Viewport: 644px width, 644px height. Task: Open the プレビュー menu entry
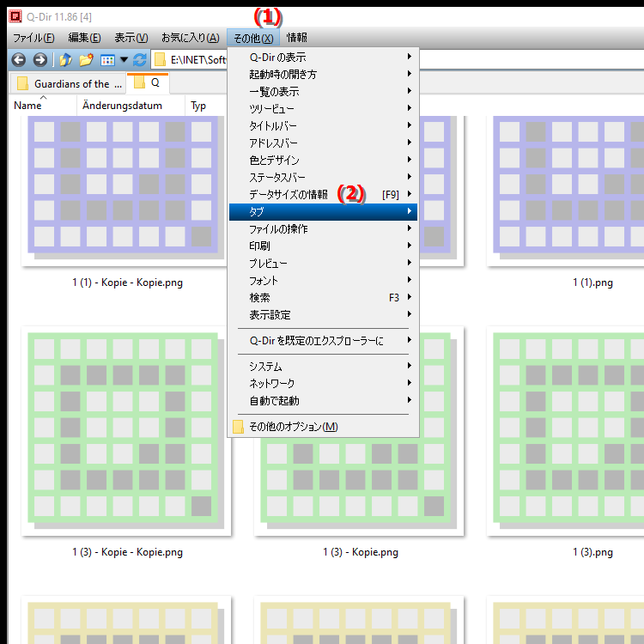point(323,264)
